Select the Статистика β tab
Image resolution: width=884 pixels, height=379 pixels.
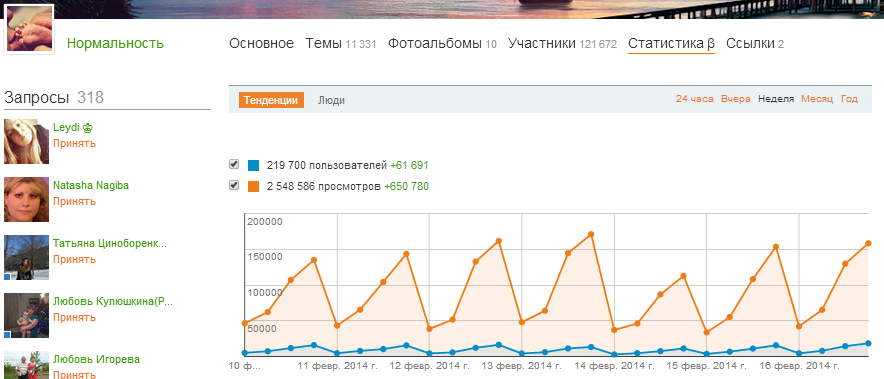(671, 43)
